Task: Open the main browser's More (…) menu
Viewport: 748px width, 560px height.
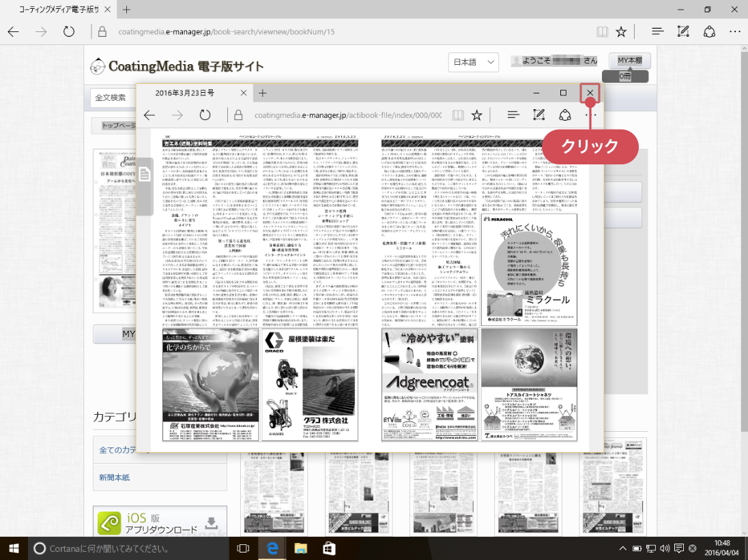Action: click(734, 31)
